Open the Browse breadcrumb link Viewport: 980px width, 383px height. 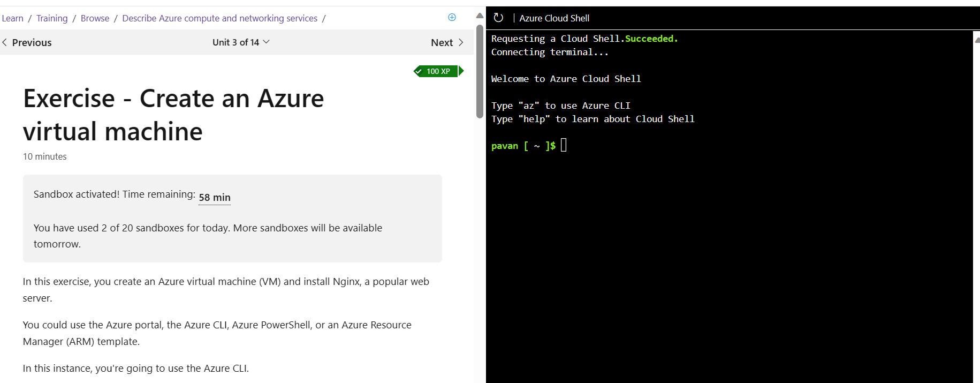click(95, 18)
